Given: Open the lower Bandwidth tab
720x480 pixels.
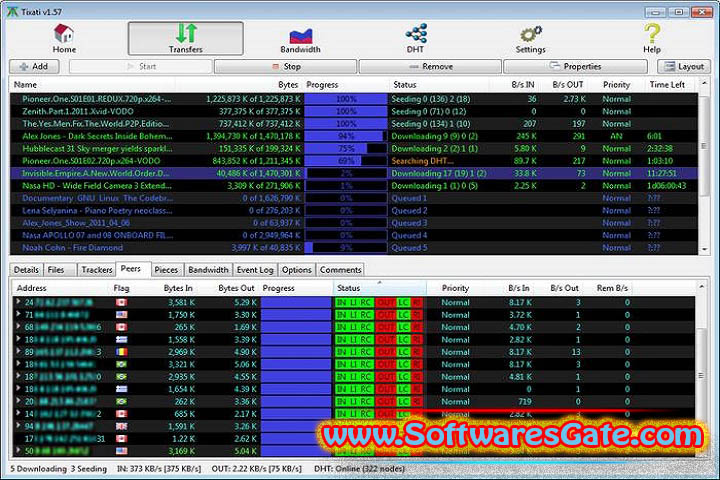Looking at the screenshot, I should (x=208, y=270).
